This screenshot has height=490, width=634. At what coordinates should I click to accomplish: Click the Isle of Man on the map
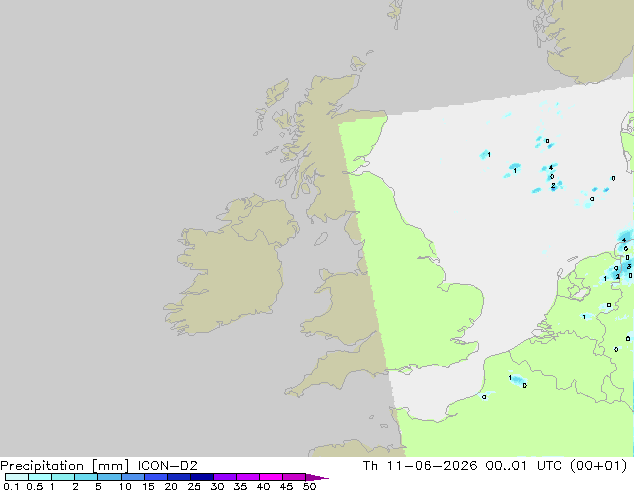pos(321,239)
